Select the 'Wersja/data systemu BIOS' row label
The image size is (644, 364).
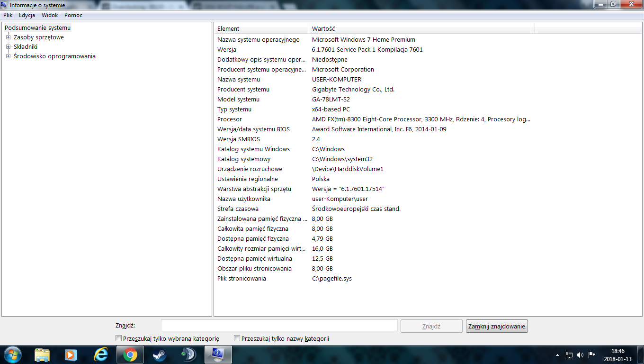[253, 129]
